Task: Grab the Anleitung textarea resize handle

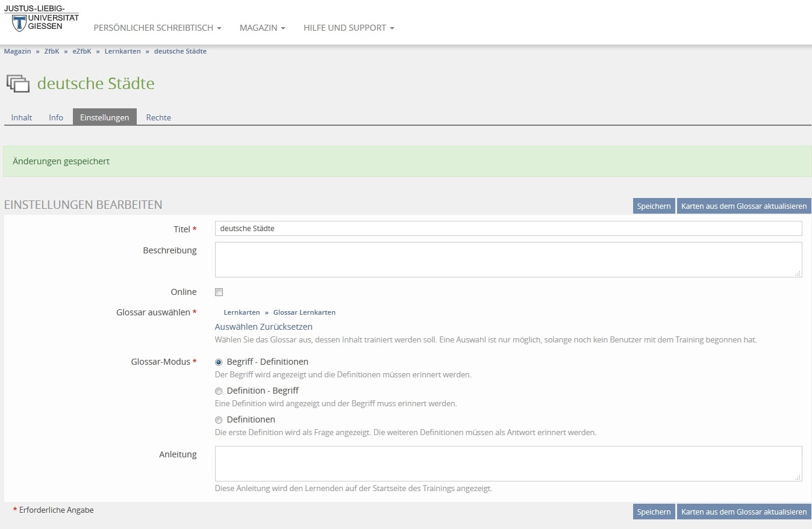Action: pyautogui.click(x=798, y=477)
